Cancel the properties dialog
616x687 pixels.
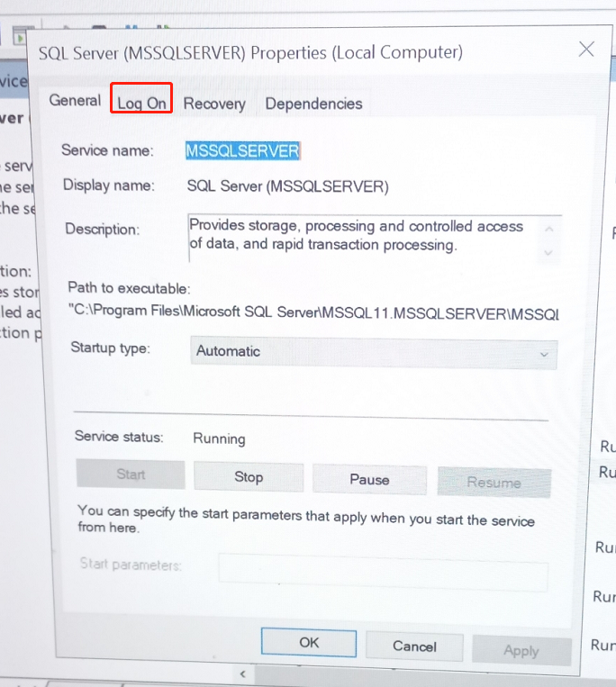pos(414,646)
